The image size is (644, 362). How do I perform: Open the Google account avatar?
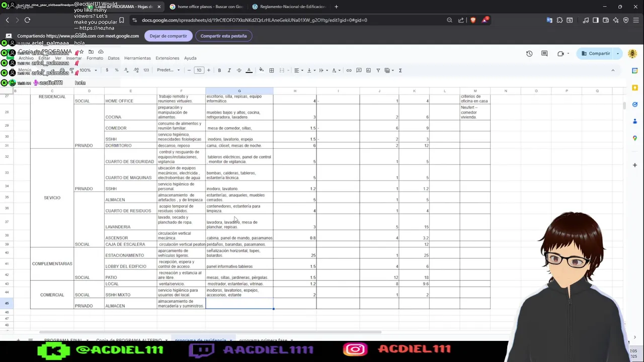click(x=632, y=53)
